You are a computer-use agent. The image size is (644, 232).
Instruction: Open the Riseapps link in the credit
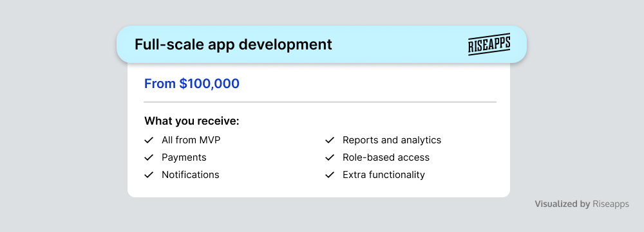point(611,204)
